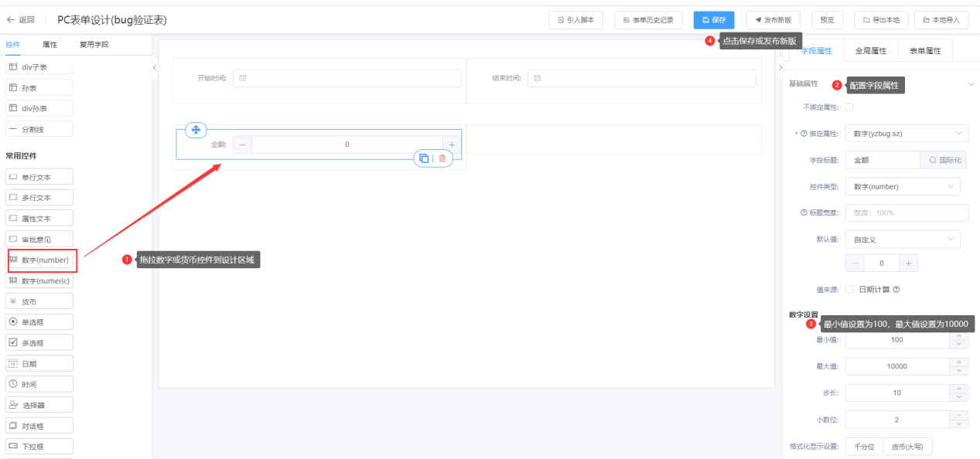
Task: Collapse the right properties panel arrow
Action: [780, 68]
